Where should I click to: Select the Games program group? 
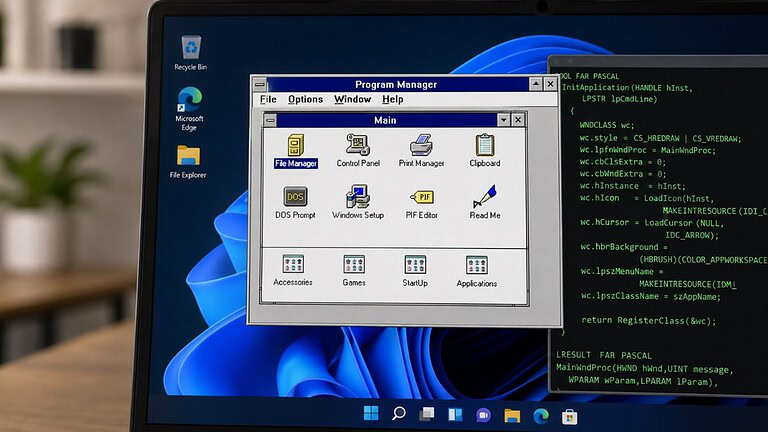click(354, 271)
